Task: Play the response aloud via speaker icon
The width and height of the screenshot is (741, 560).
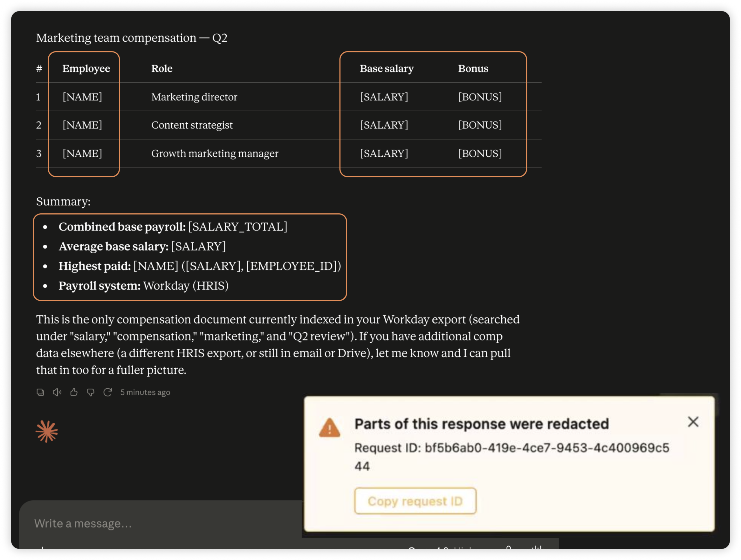Action: tap(57, 392)
